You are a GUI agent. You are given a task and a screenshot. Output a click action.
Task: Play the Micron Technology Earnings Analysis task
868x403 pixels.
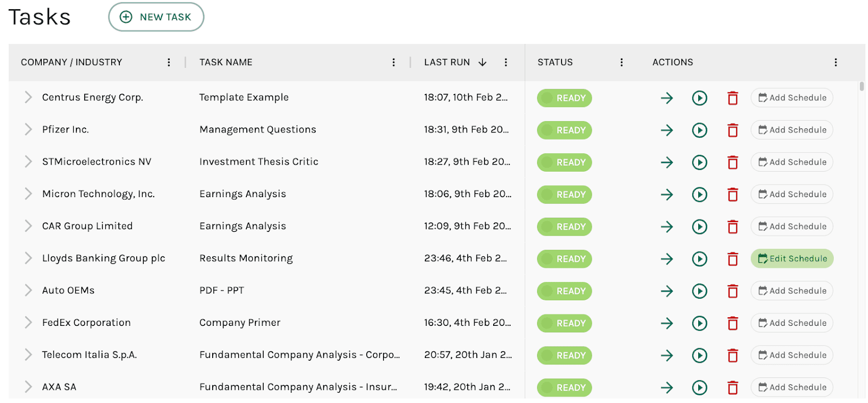699,194
